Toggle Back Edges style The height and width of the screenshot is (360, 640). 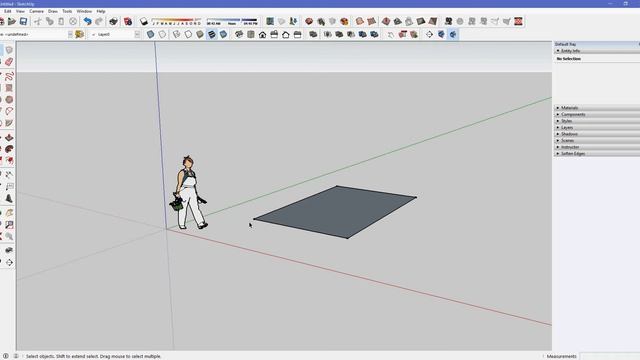162,34
